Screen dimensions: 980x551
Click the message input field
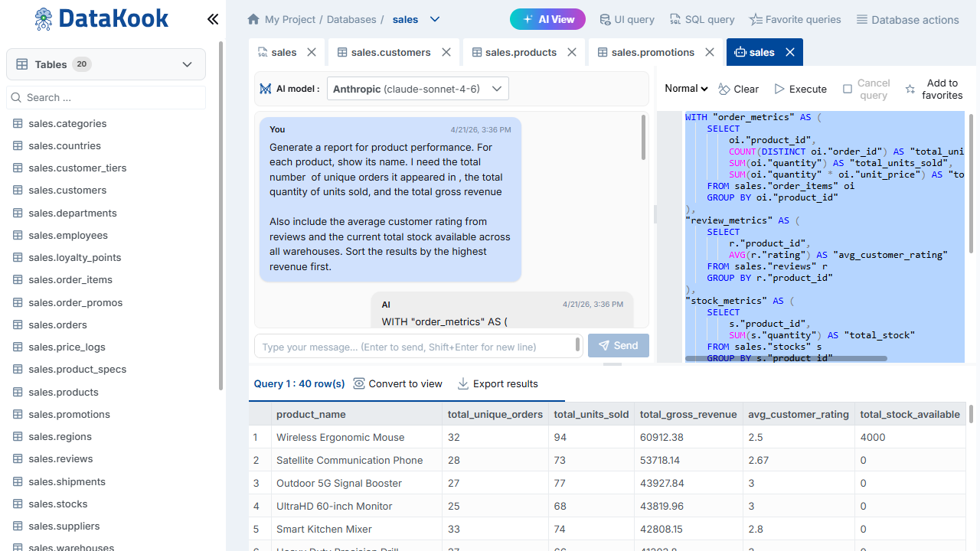[419, 347]
